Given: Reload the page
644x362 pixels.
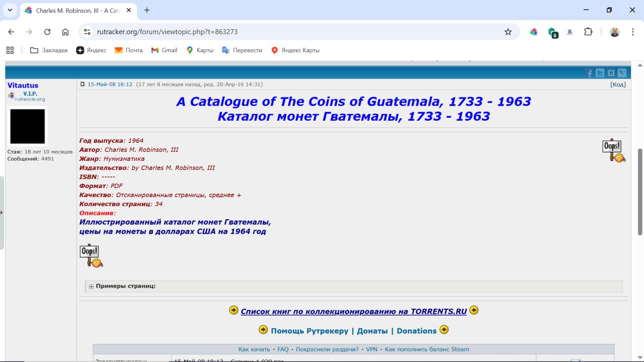Looking at the screenshot, I should 47,32.
